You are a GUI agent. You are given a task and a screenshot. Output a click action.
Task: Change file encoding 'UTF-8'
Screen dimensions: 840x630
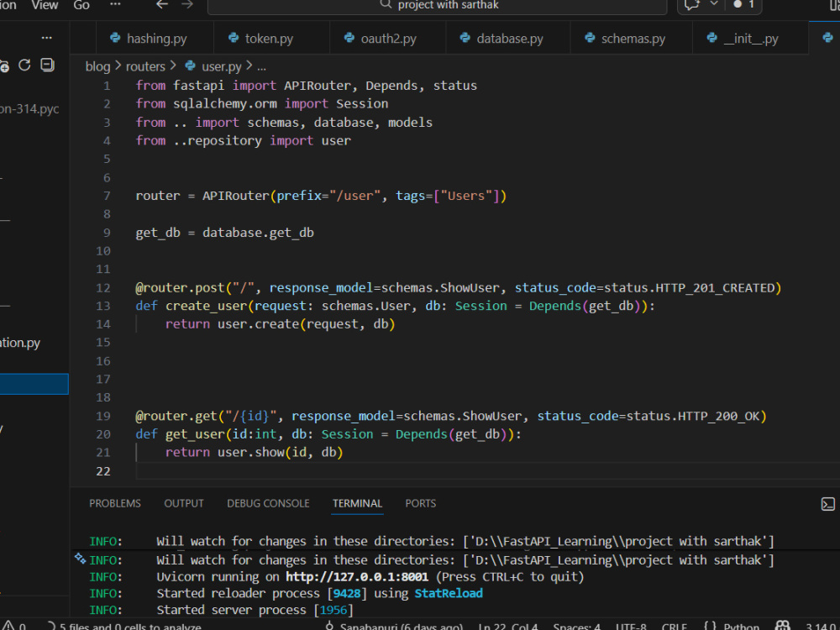click(631, 626)
